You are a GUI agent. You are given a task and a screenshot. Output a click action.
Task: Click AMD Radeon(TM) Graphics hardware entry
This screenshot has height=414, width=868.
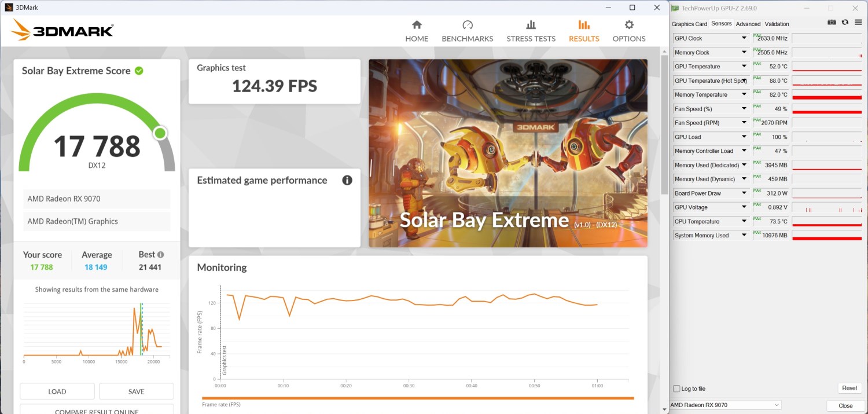pos(97,221)
